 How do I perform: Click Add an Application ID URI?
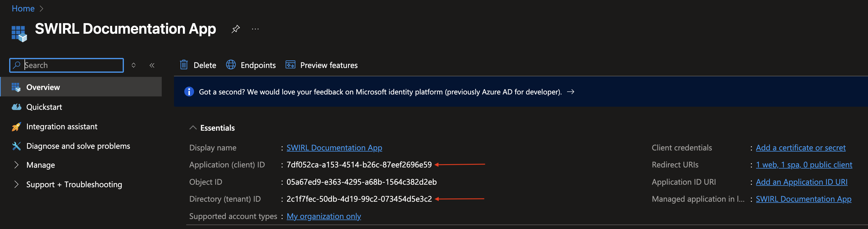click(x=802, y=182)
